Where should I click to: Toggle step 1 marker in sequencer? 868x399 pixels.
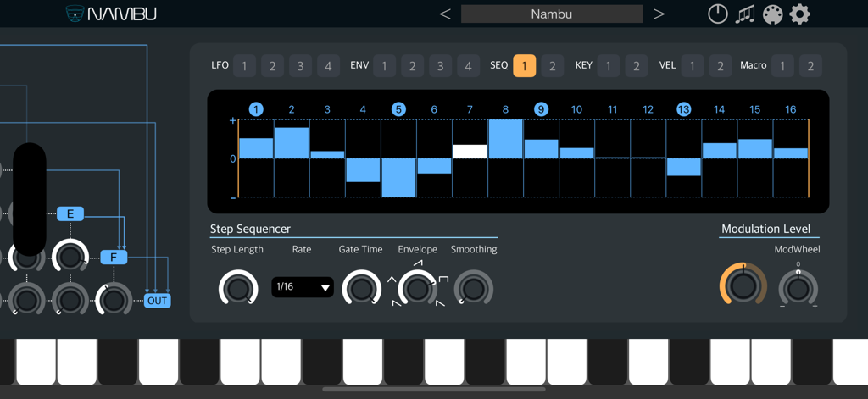(x=256, y=109)
